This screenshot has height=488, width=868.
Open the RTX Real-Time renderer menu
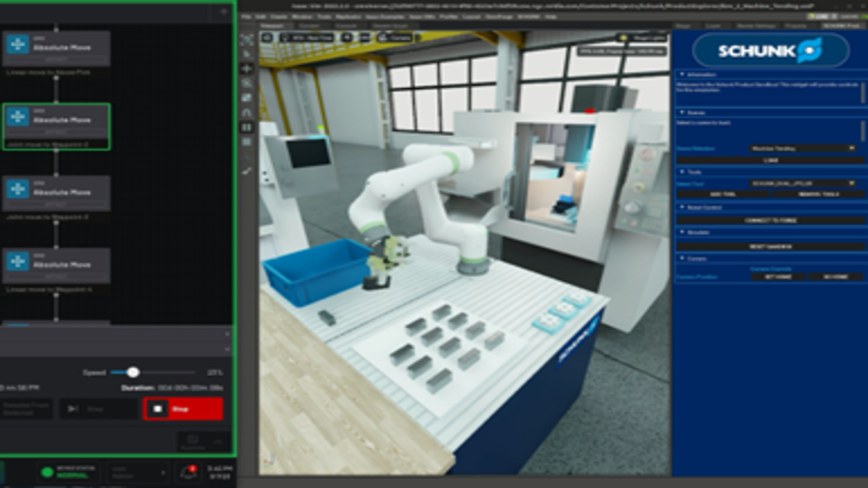pos(307,38)
